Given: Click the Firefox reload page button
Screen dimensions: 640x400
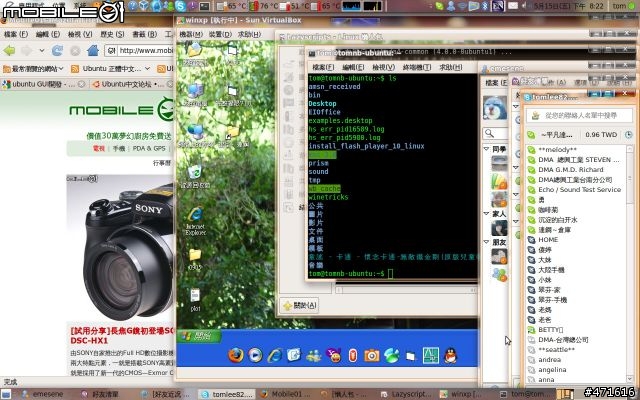Looking at the screenshot, I should point(57,49).
